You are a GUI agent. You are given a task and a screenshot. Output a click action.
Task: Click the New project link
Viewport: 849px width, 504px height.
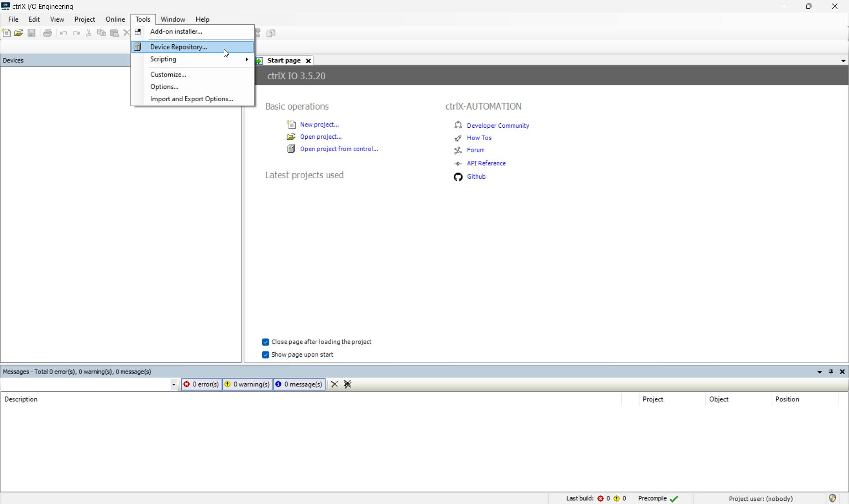coord(319,125)
